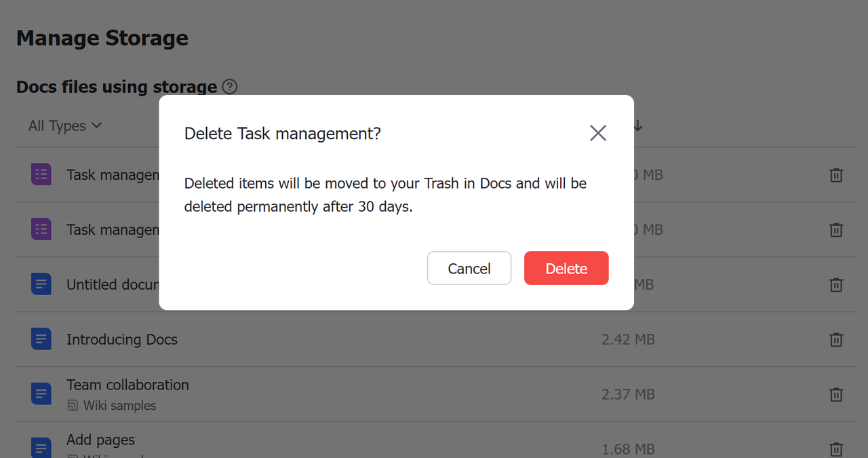This screenshot has height=458, width=868.
Task: Click trash icon in Add pages row
Action: point(836,449)
